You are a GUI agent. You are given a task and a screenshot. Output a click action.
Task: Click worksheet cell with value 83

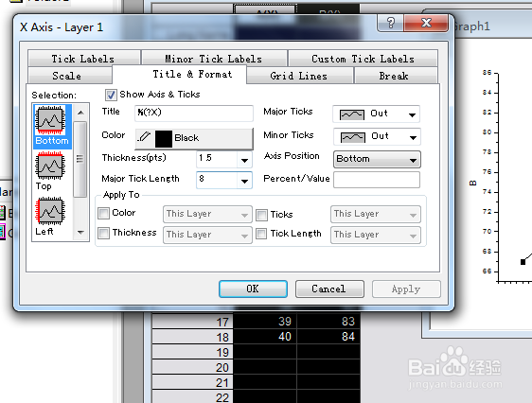click(328, 322)
